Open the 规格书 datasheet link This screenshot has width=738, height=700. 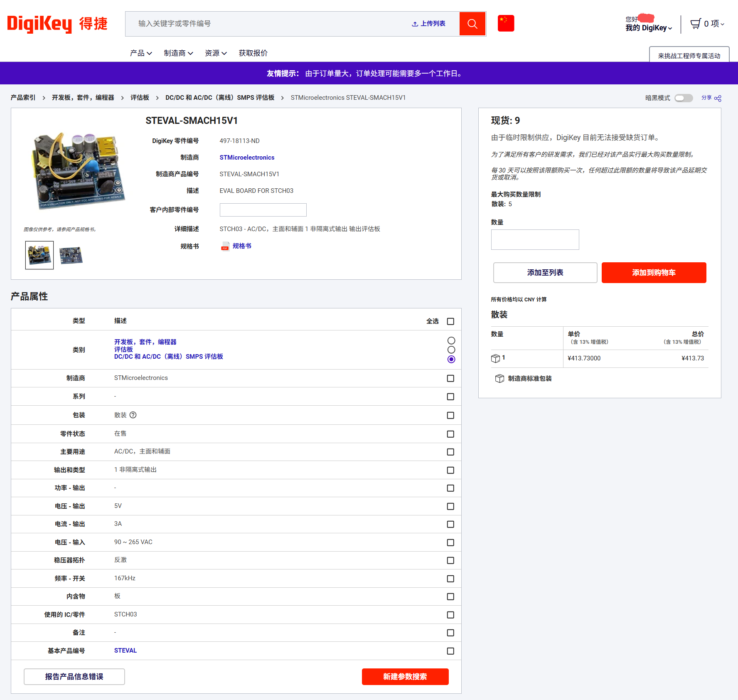click(242, 246)
